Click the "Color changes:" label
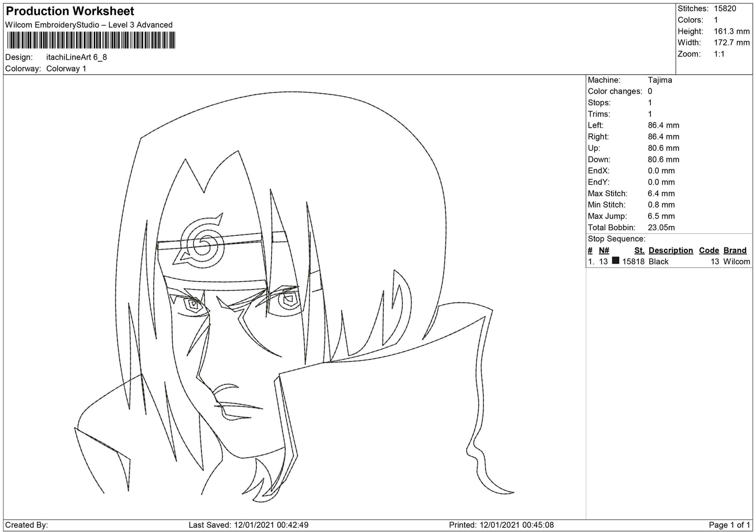Viewport: 756px width, 532px height. tap(615, 91)
